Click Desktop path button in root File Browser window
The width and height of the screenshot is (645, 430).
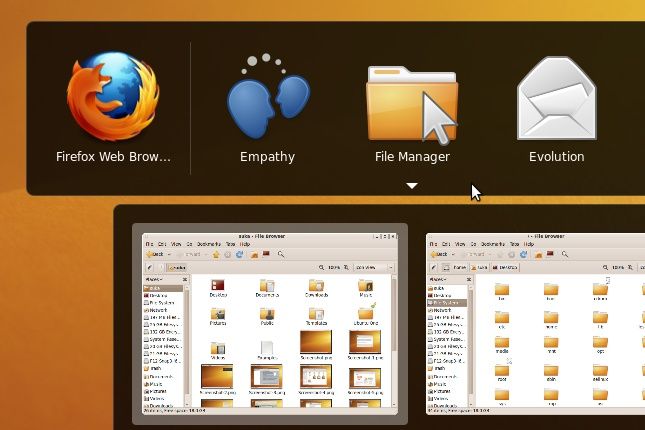[505, 267]
